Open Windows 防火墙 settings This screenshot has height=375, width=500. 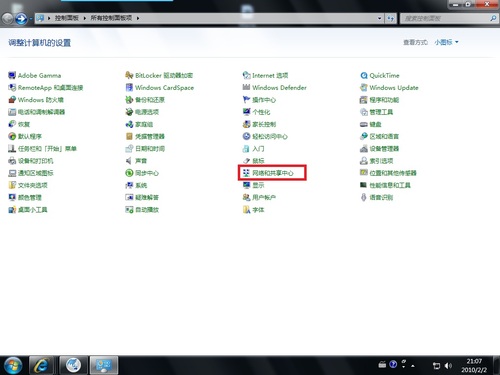(36, 100)
